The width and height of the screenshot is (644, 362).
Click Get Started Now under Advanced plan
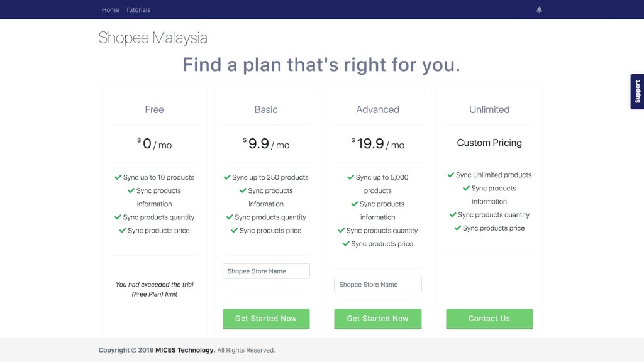point(377,319)
